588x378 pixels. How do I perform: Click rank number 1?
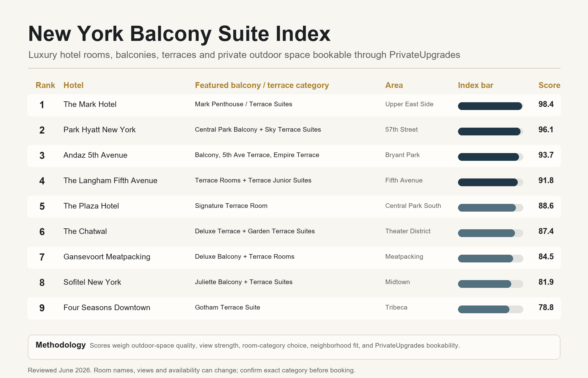click(x=42, y=105)
